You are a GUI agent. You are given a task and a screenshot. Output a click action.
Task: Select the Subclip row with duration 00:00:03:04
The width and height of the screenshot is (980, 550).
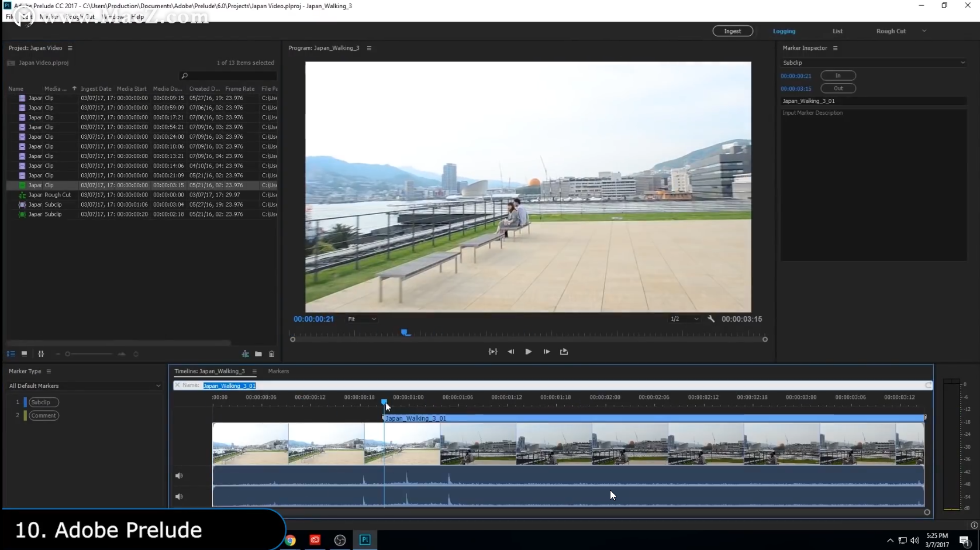pyautogui.click(x=142, y=205)
